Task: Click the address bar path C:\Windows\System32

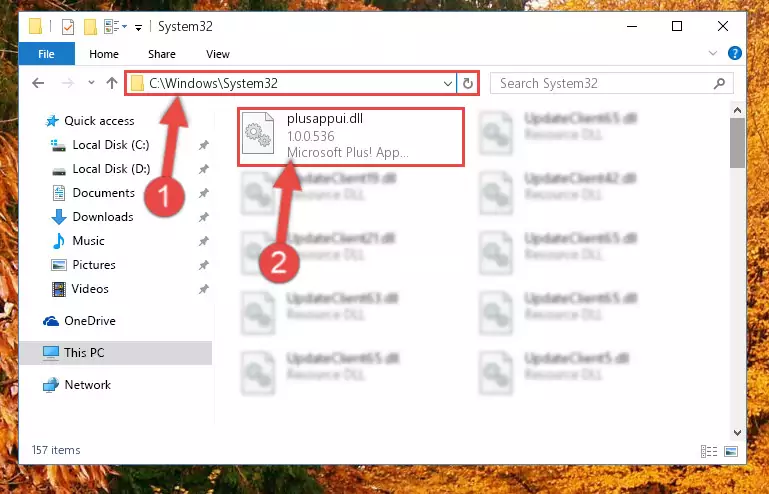Action: point(214,83)
